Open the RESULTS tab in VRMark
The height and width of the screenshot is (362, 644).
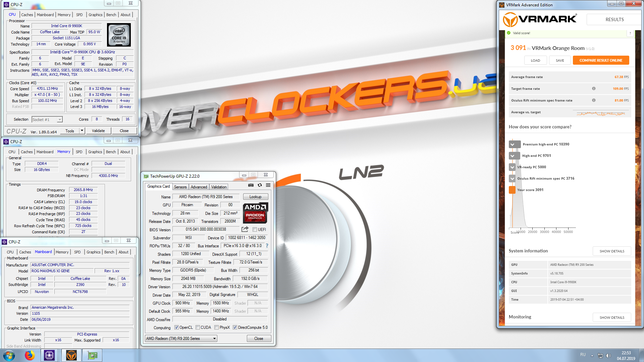(614, 19)
